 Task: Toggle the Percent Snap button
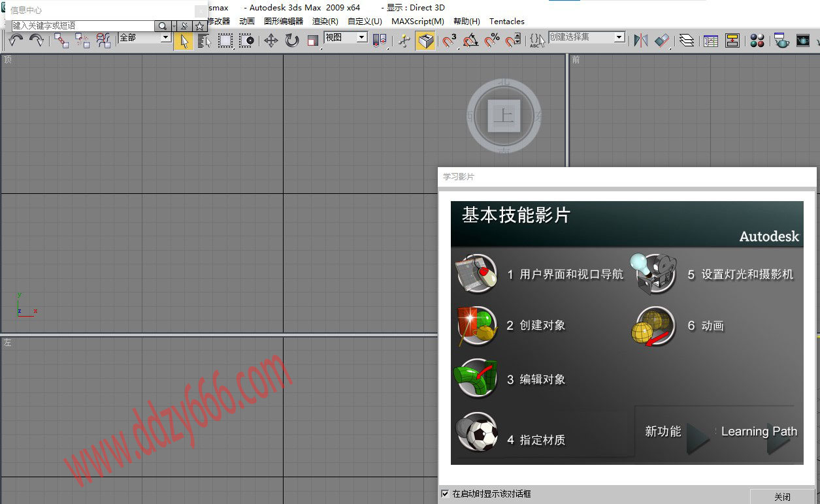pyautogui.click(x=492, y=40)
